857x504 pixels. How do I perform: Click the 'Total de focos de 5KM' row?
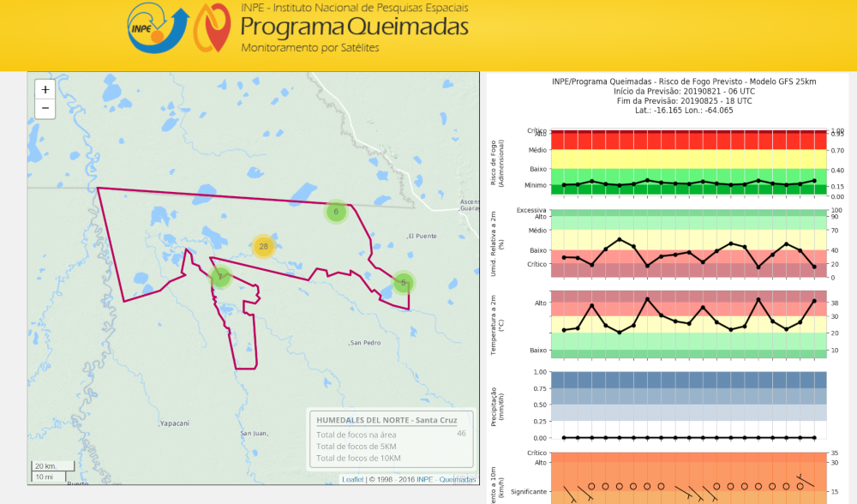point(358,446)
